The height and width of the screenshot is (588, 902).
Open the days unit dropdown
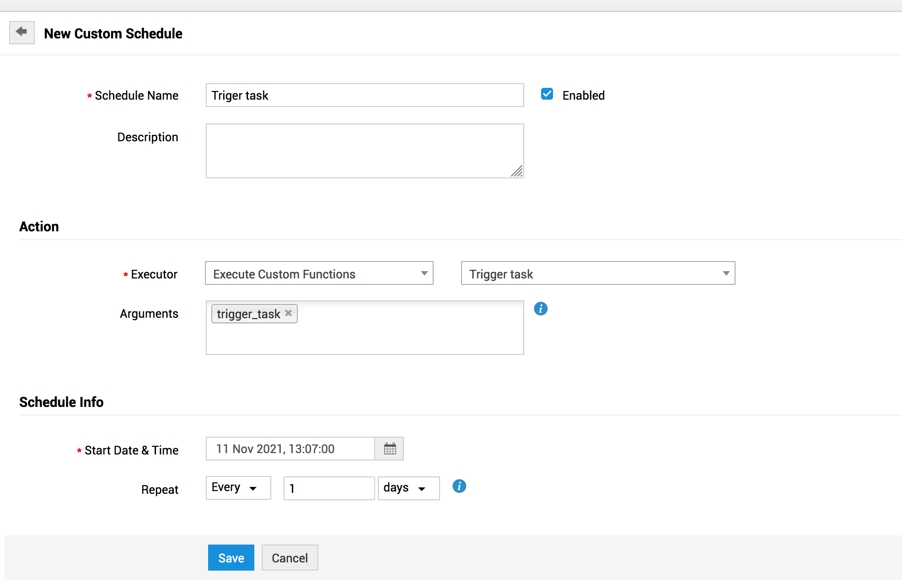point(408,488)
